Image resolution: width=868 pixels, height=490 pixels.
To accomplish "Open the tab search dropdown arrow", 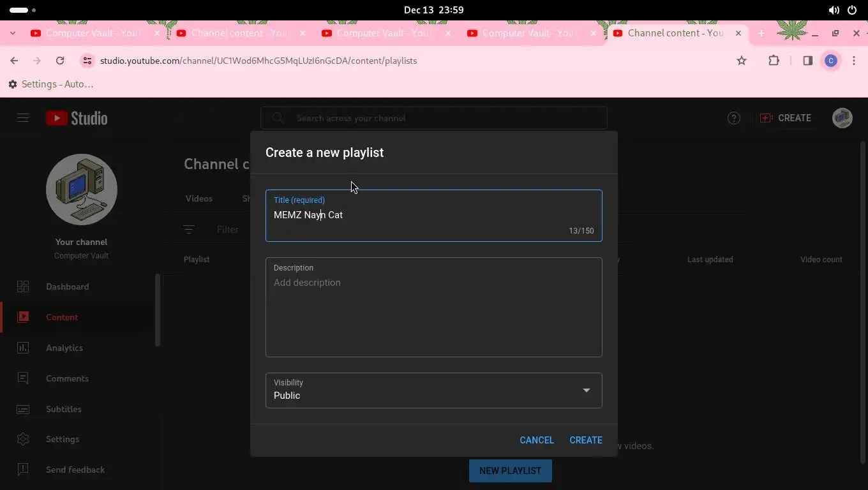I will tap(13, 33).
